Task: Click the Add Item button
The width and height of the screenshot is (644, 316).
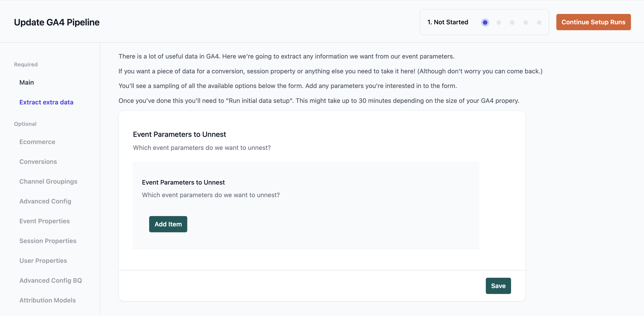Action: [x=168, y=224]
